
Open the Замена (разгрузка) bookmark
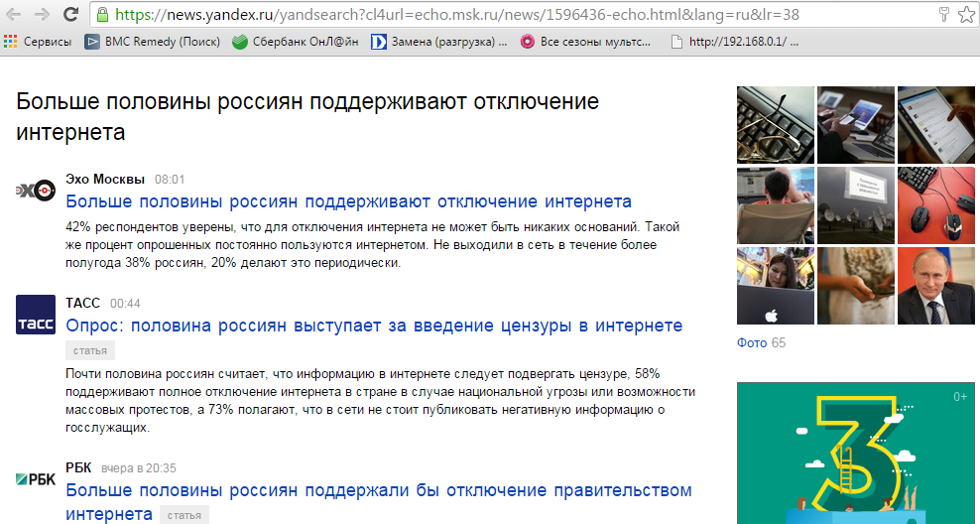tap(439, 42)
